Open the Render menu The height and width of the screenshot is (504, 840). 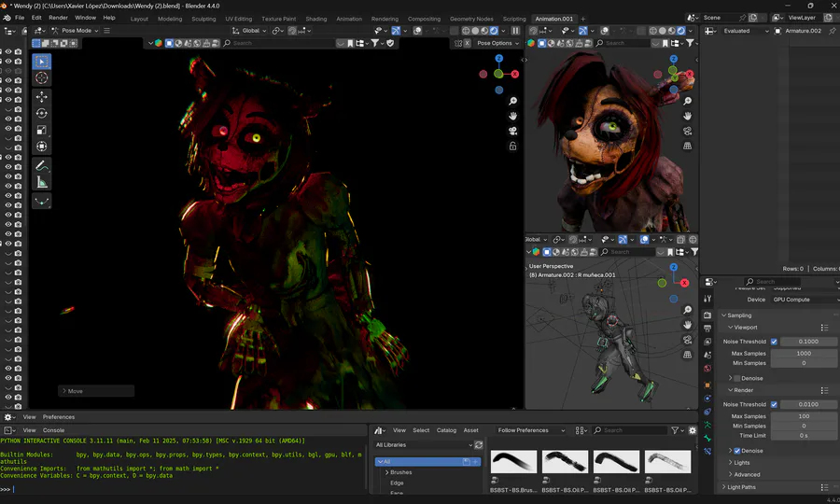(59, 18)
